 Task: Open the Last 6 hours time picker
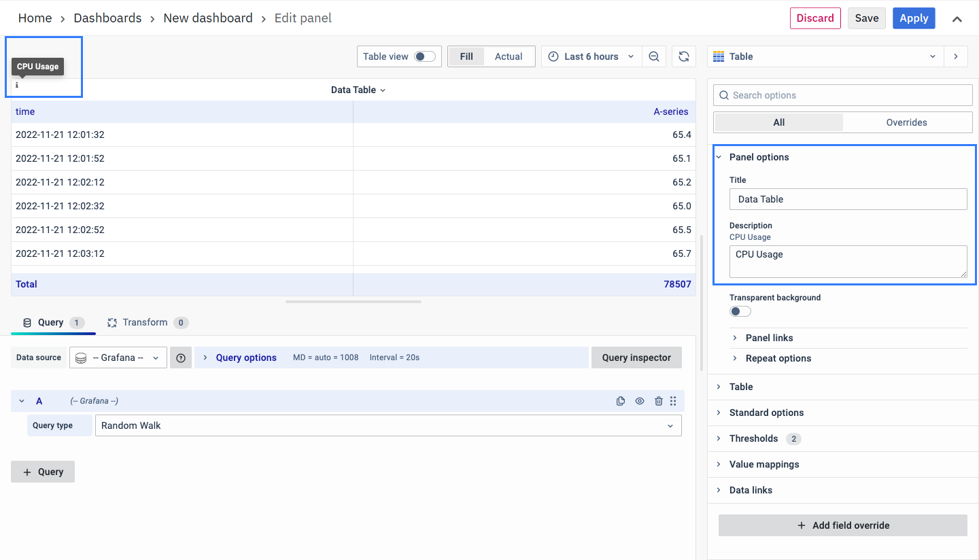591,56
